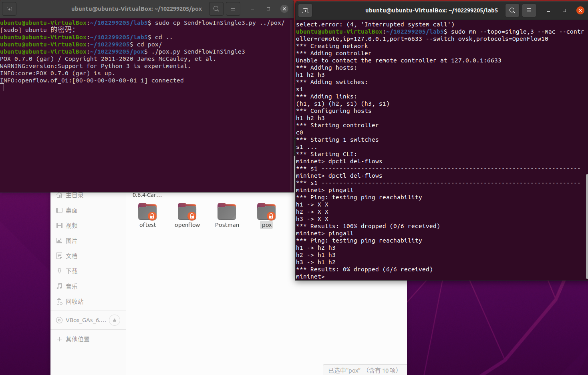Open search in lab5 terminal window

[x=512, y=10]
